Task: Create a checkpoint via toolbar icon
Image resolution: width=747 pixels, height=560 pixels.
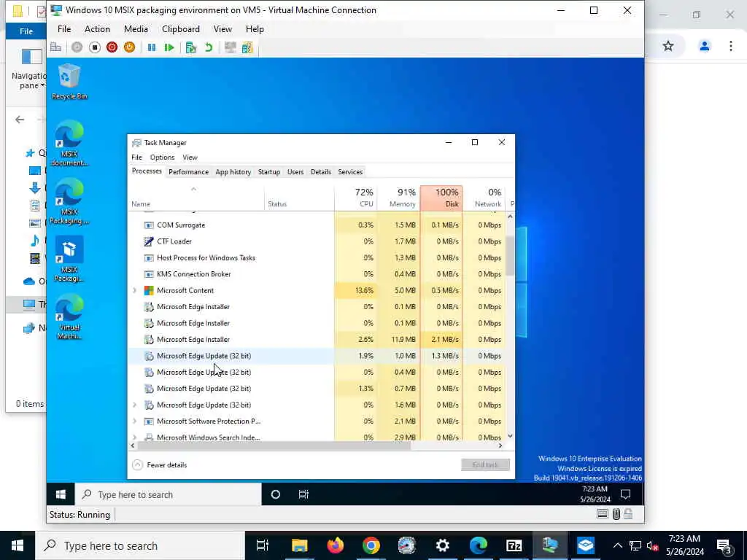Action: click(x=191, y=47)
